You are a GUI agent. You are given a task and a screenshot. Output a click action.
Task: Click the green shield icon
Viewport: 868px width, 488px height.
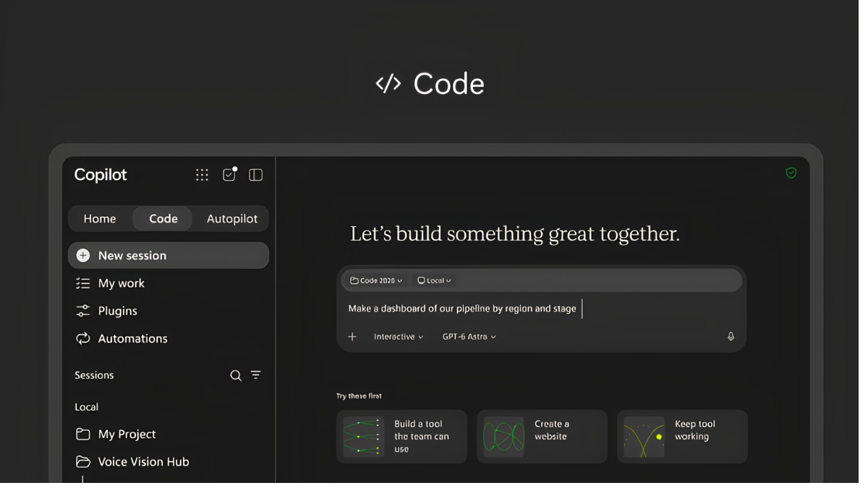(791, 173)
